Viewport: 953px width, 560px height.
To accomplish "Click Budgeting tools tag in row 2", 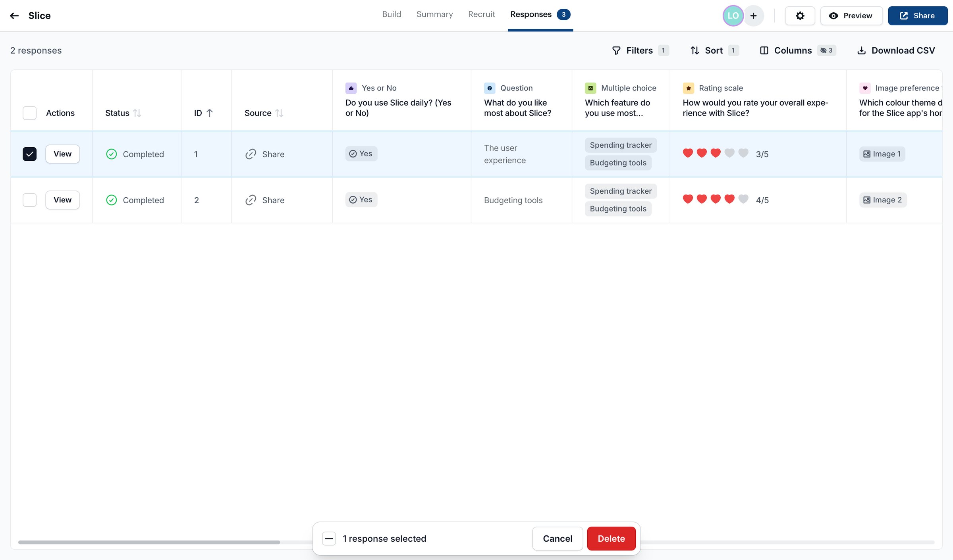I will pos(618,209).
